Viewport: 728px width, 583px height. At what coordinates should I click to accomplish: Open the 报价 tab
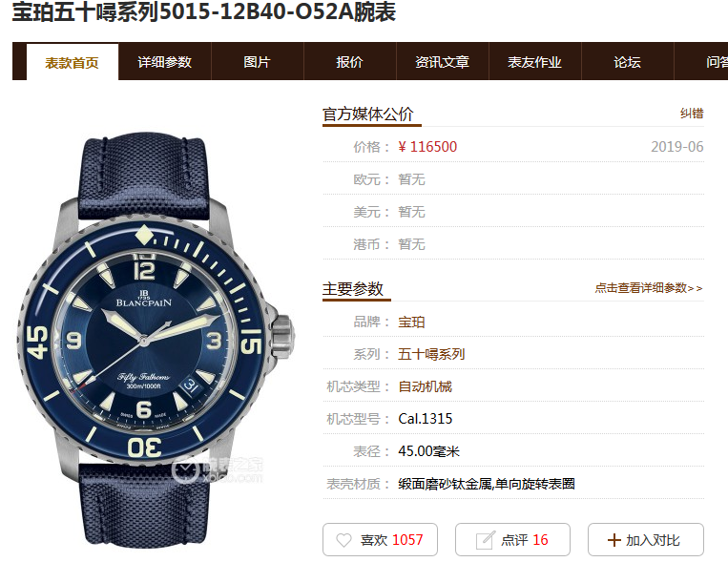click(x=349, y=62)
